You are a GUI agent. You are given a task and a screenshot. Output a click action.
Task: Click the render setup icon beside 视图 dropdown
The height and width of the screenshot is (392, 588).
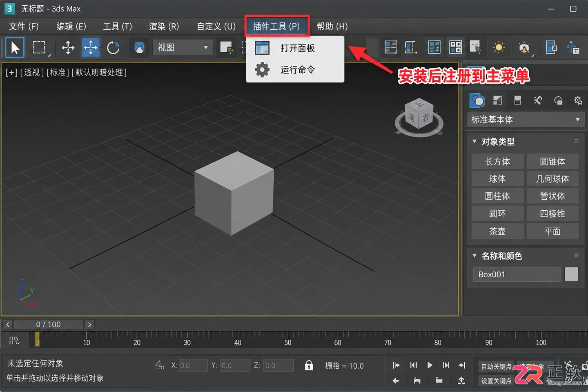[226, 48]
